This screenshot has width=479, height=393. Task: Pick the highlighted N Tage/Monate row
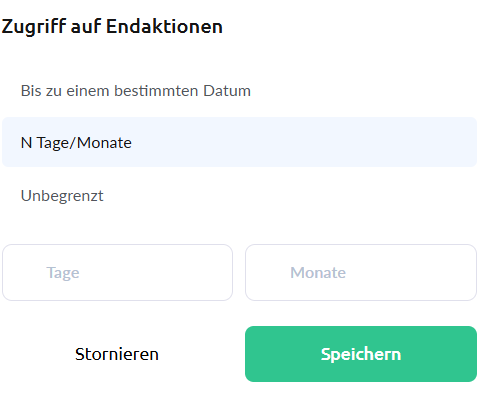[x=239, y=142]
